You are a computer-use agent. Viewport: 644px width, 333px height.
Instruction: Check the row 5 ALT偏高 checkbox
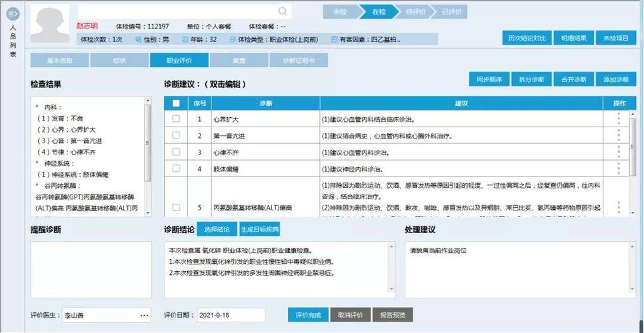176,208
